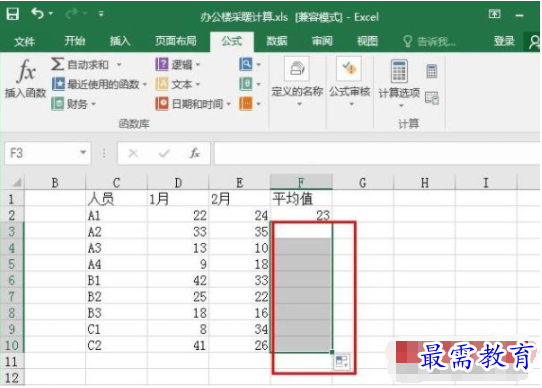Image resolution: width=542 pixels, height=388 pixels.
Task: Click the calculate sheet icon
Action: point(432,98)
